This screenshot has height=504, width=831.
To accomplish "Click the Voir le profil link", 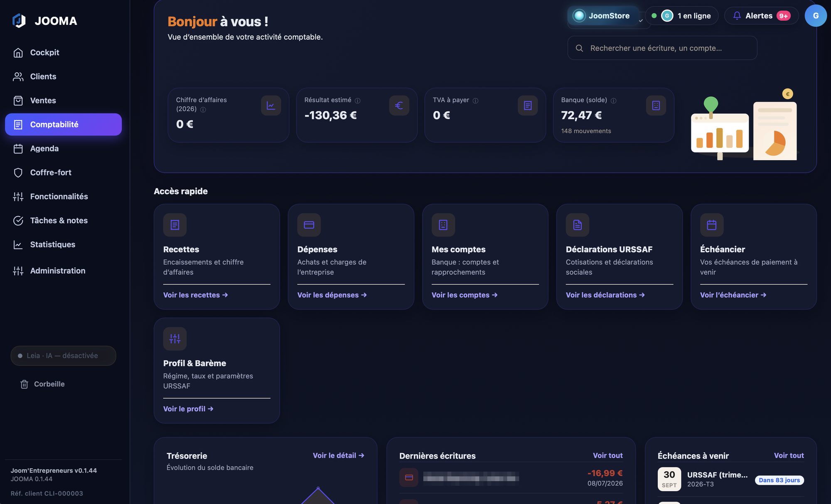I will 188,409.
